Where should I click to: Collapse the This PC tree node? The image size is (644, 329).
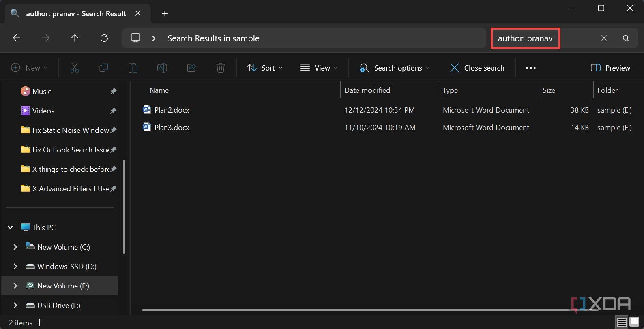pos(11,227)
